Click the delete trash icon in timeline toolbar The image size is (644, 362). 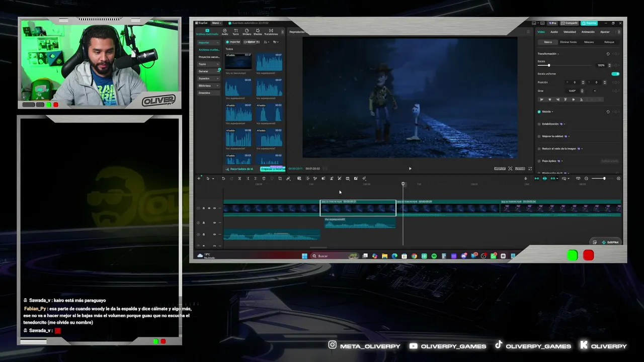[x=264, y=178]
